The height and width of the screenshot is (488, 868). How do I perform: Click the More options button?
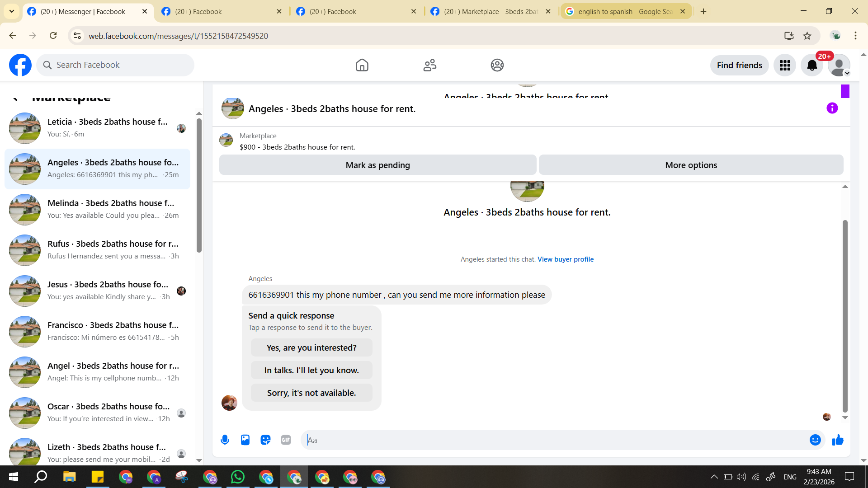[x=691, y=165]
